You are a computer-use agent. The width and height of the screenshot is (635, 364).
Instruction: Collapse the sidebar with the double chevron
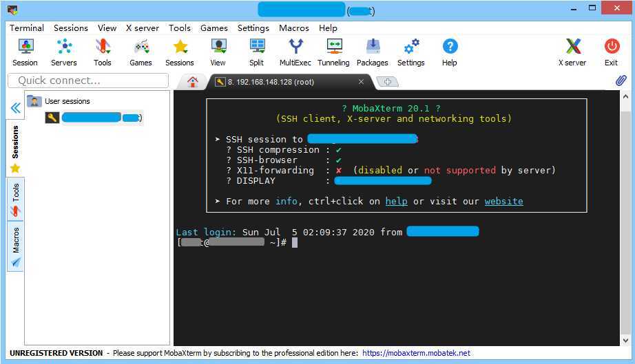(15, 108)
